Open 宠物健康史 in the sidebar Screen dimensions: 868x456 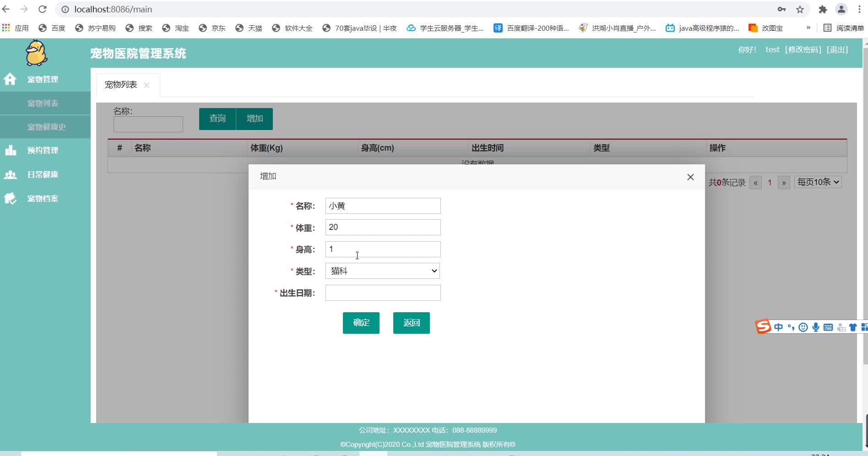[x=46, y=127]
